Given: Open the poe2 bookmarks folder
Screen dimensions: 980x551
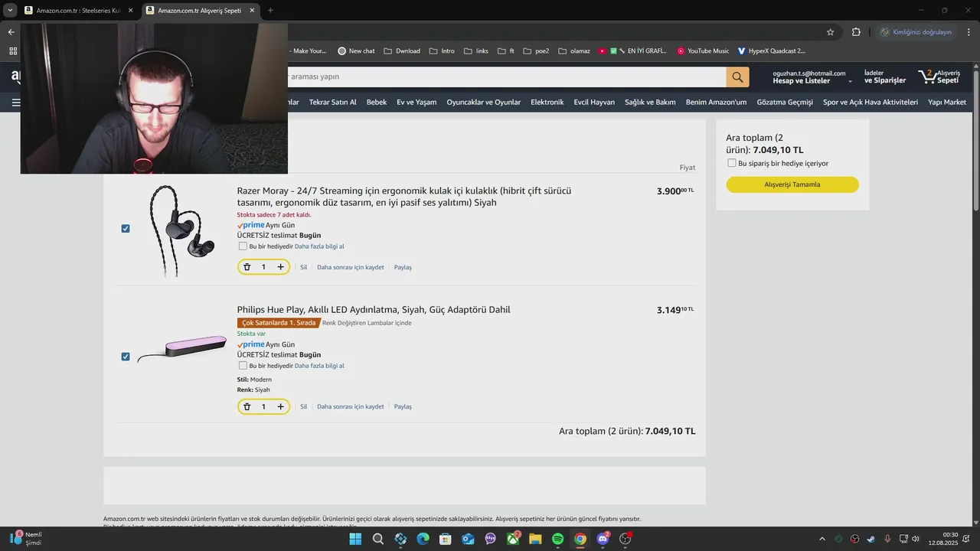Looking at the screenshot, I should (x=536, y=51).
